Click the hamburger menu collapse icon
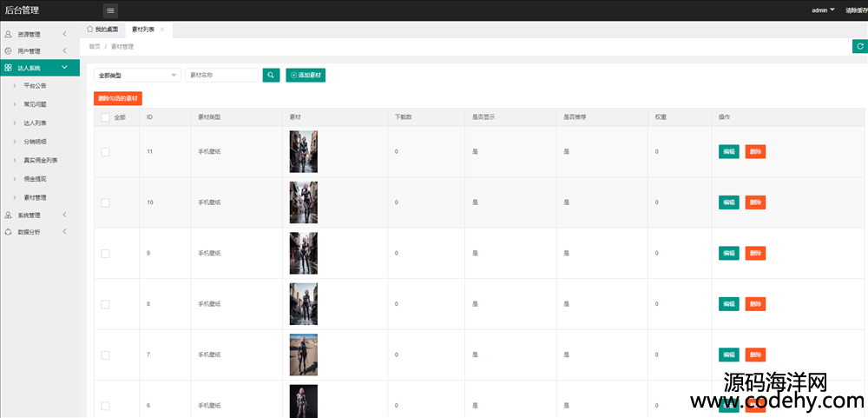This screenshot has height=418, width=868. [110, 10]
